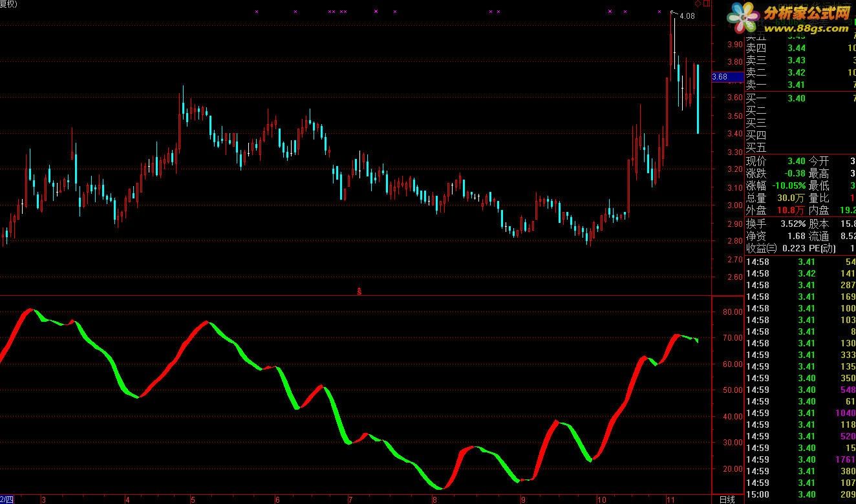Click the 买三 bid row label
The height and width of the screenshot is (504, 856).
click(x=756, y=123)
